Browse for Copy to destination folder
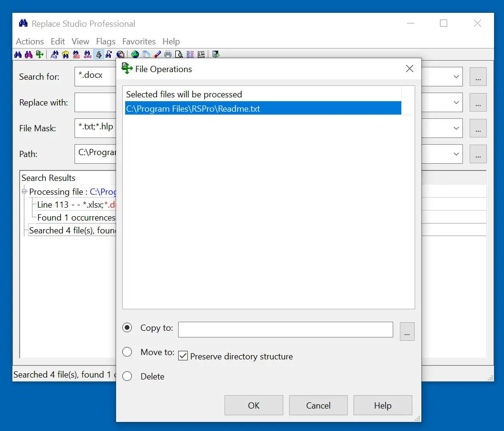The width and height of the screenshot is (504, 431). click(407, 331)
